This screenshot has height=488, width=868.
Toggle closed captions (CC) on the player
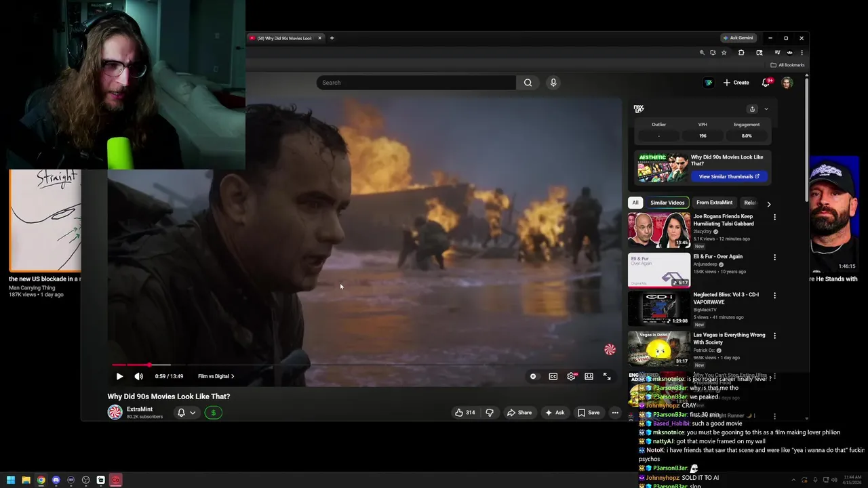click(553, 376)
